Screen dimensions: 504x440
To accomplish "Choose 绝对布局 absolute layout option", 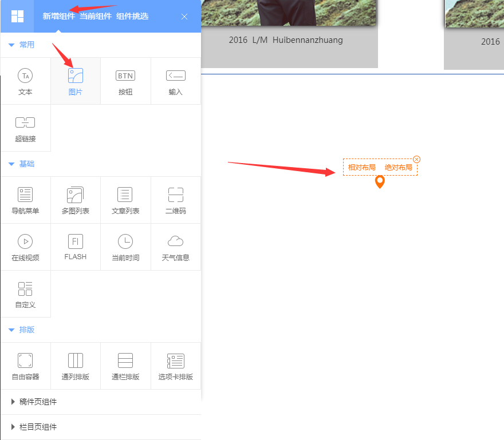I will click(x=399, y=168).
